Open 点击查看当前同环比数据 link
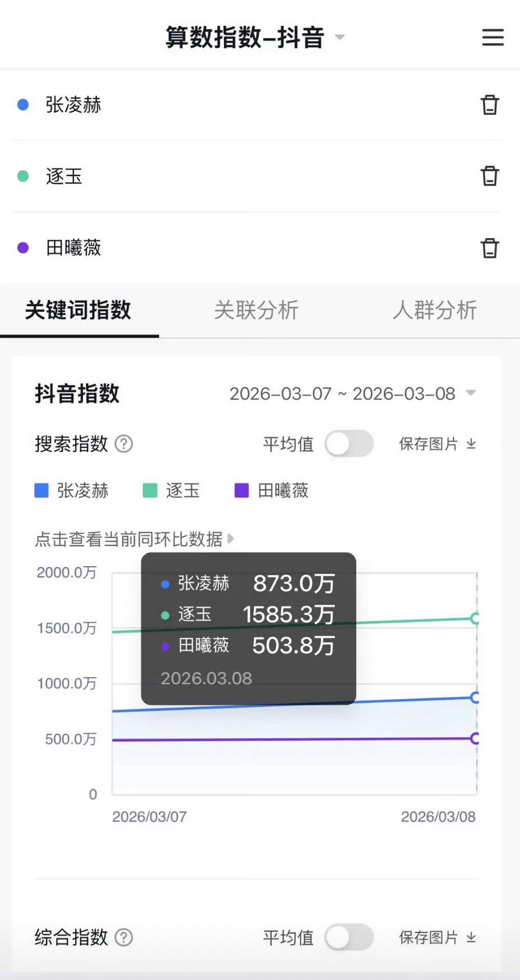520x980 pixels. pyautogui.click(x=134, y=539)
